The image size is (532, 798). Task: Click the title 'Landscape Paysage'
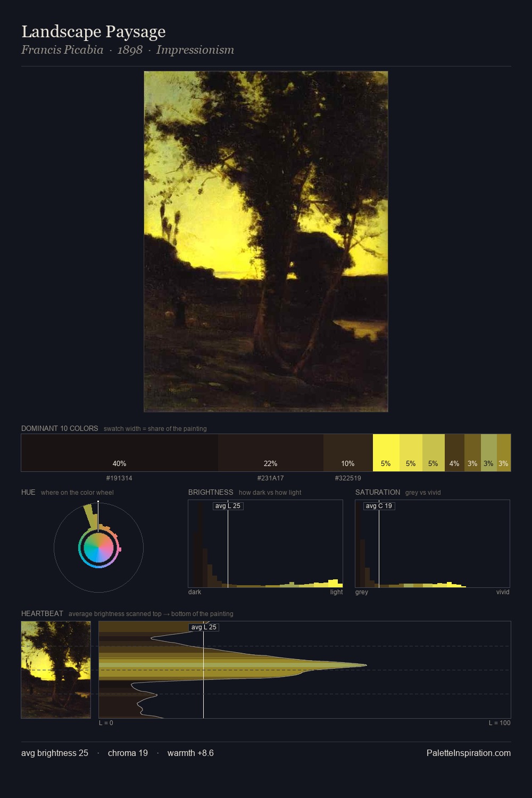click(94, 32)
